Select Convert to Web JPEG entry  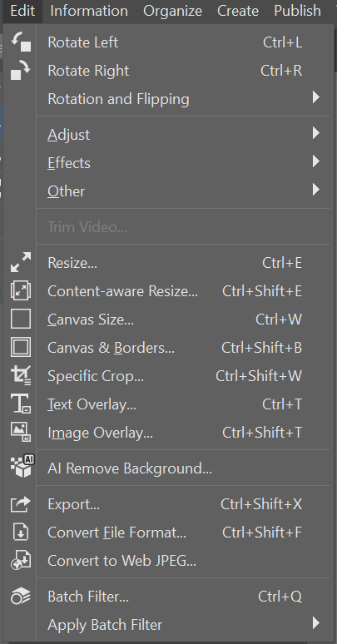(183, 561)
